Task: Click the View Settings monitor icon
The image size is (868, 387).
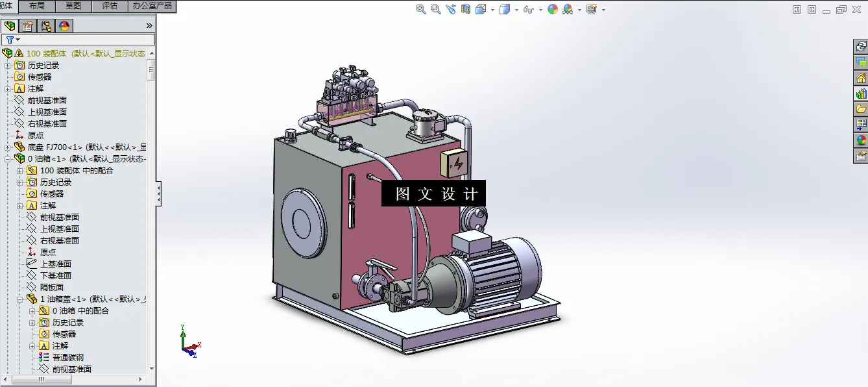Action: 592,9
